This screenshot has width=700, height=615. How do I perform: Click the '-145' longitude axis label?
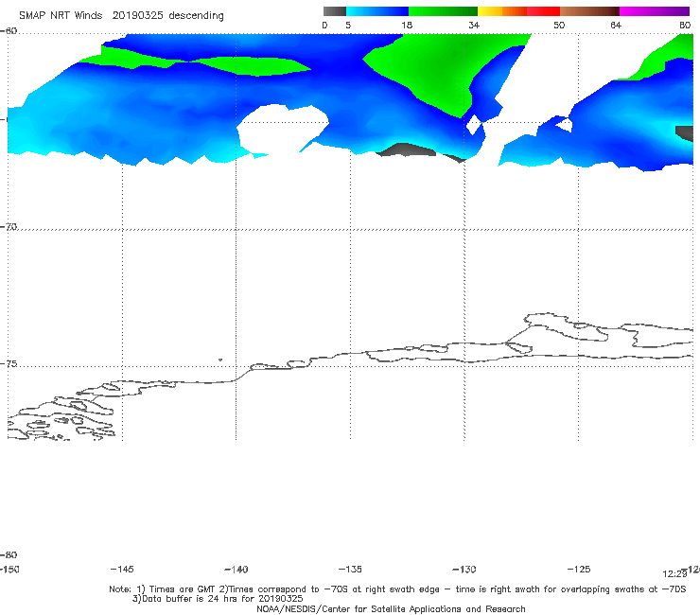(x=122, y=570)
